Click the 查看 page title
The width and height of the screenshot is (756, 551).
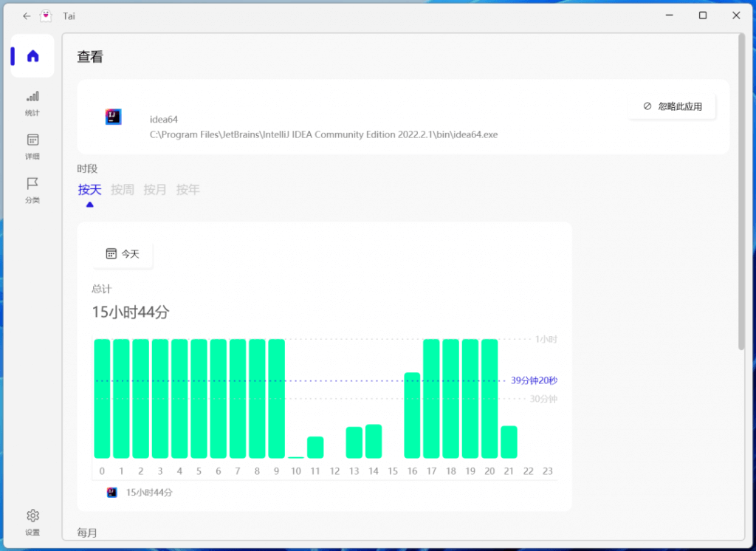[90, 57]
